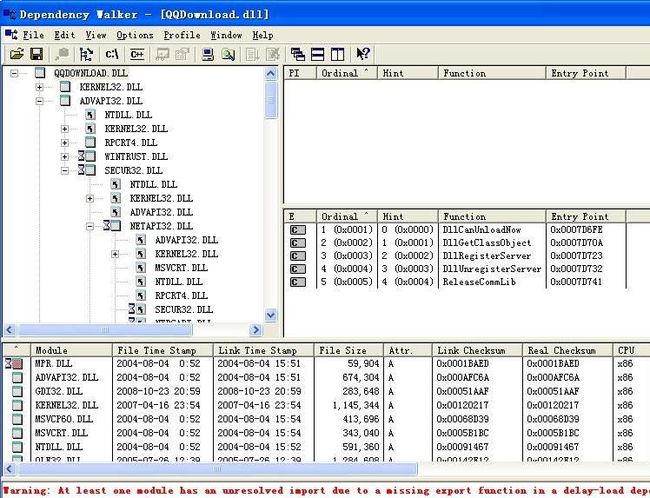Click the module list's horizontal scrollbar thumb
The height and width of the screenshot is (498, 650).
tap(218, 469)
